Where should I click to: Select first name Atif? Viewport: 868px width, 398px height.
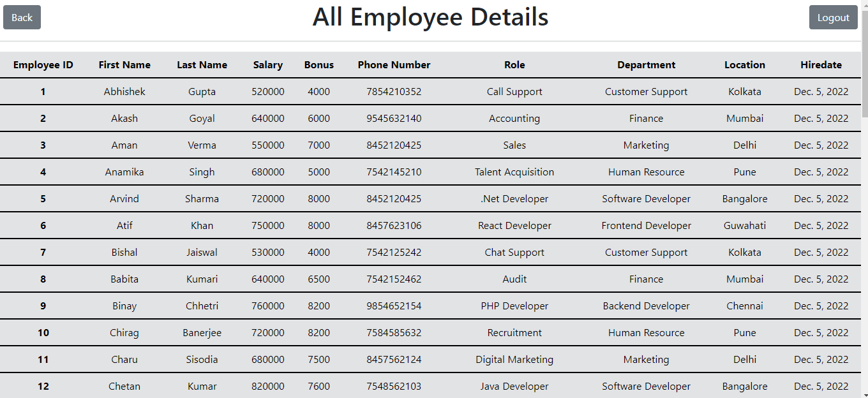pyautogui.click(x=124, y=226)
